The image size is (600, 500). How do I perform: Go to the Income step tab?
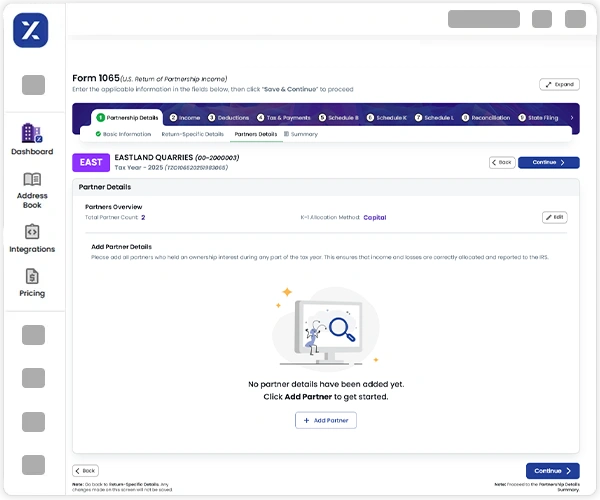pos(185,118)
